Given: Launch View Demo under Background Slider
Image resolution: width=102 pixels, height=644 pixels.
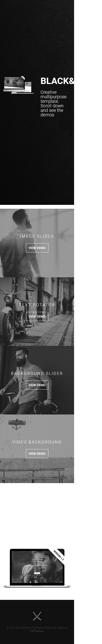Looking at the screenshot, I should (37, 385).
